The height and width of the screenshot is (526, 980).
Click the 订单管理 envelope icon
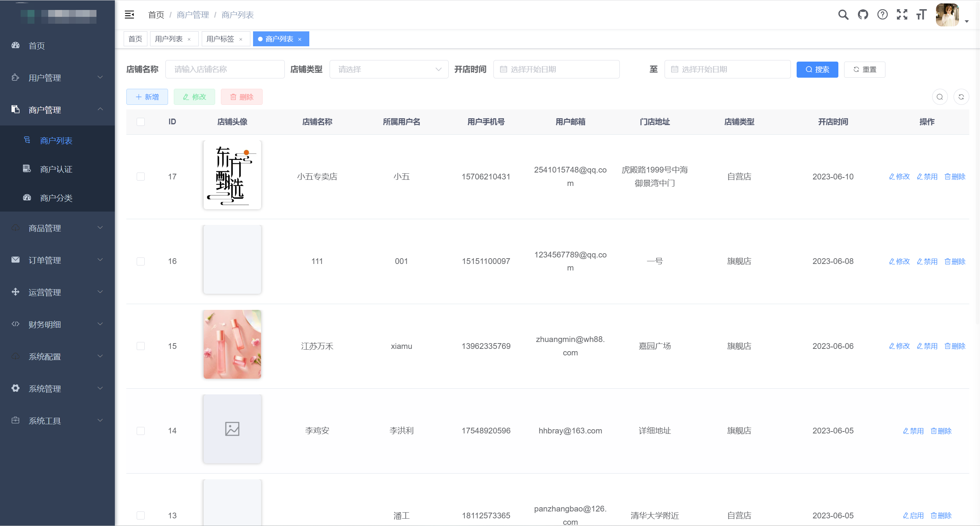15,260
